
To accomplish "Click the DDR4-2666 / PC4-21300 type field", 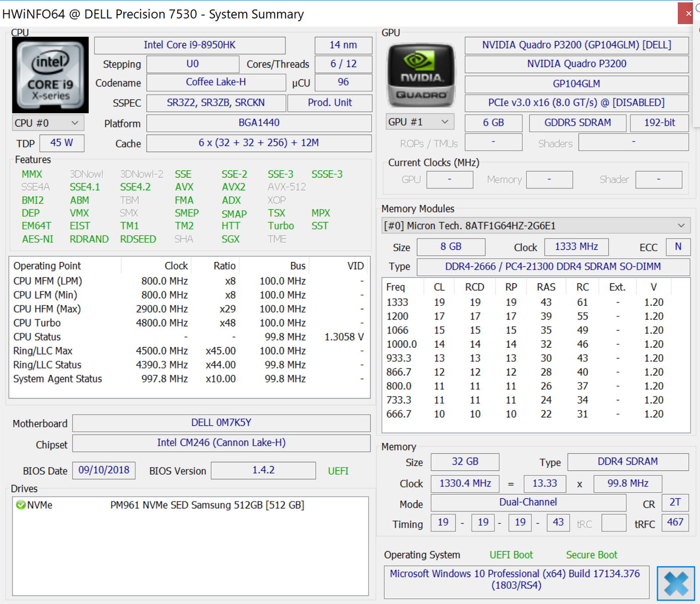I will point(553,267).
